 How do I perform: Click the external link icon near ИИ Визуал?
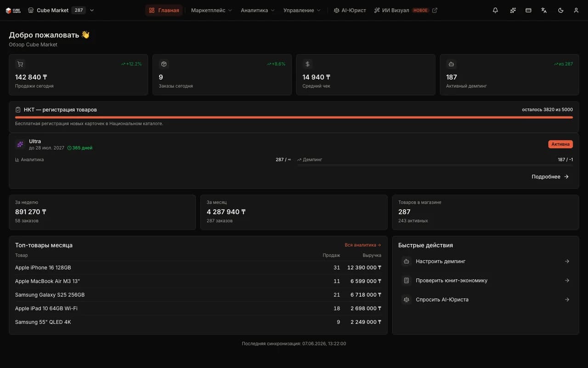pyautogui.click(x=435, y=10)
